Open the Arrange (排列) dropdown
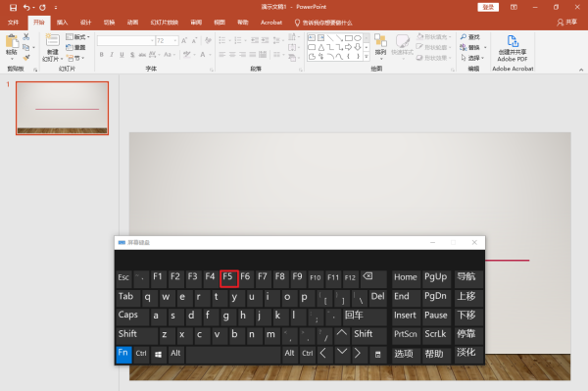The height and width of the screenshot is (391, 588). pos(380,46)
